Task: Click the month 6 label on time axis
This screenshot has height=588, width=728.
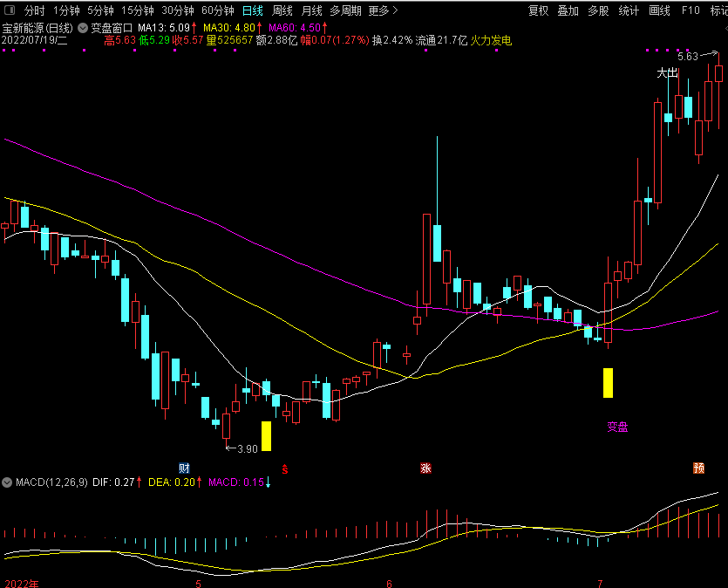Action: click(x=389, y=584)
